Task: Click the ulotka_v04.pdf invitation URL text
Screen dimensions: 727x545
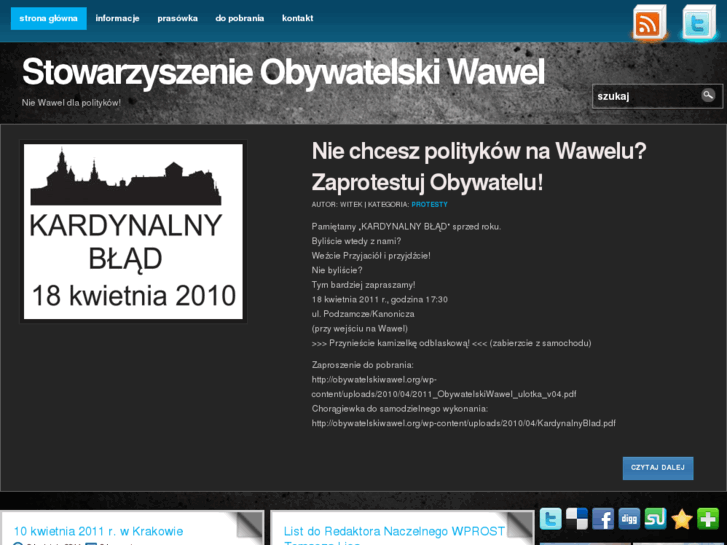Action: tap(444, 387)
